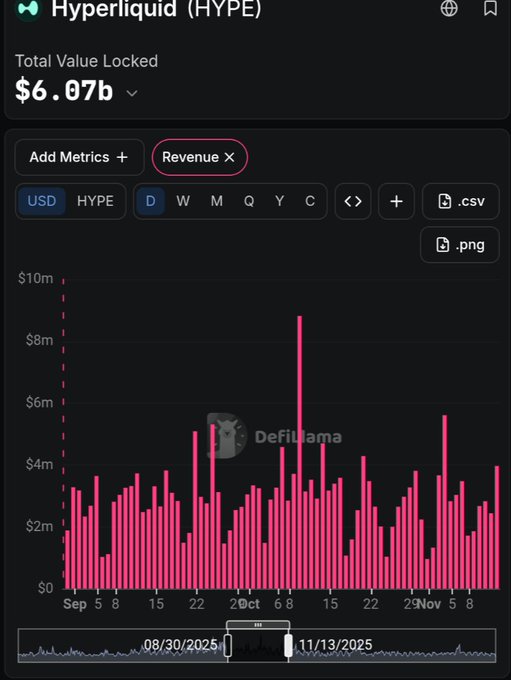Click the Nov x-axis label
The width and height of the screenshot is (511, 680).
click(x=429, y=604)
